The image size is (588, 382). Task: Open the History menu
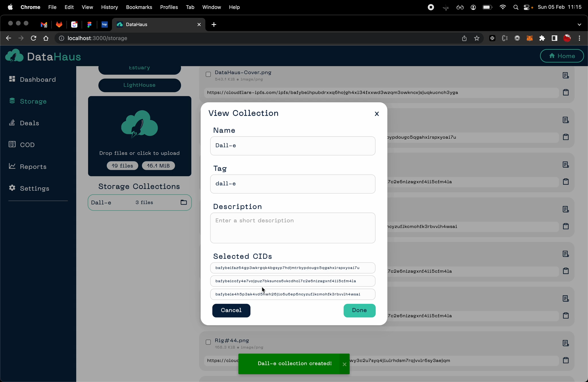pos(109,7)
